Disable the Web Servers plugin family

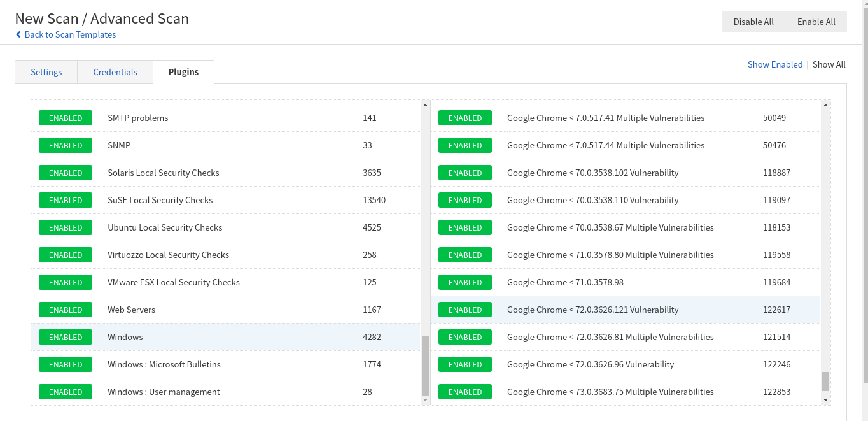pos(66,310)
